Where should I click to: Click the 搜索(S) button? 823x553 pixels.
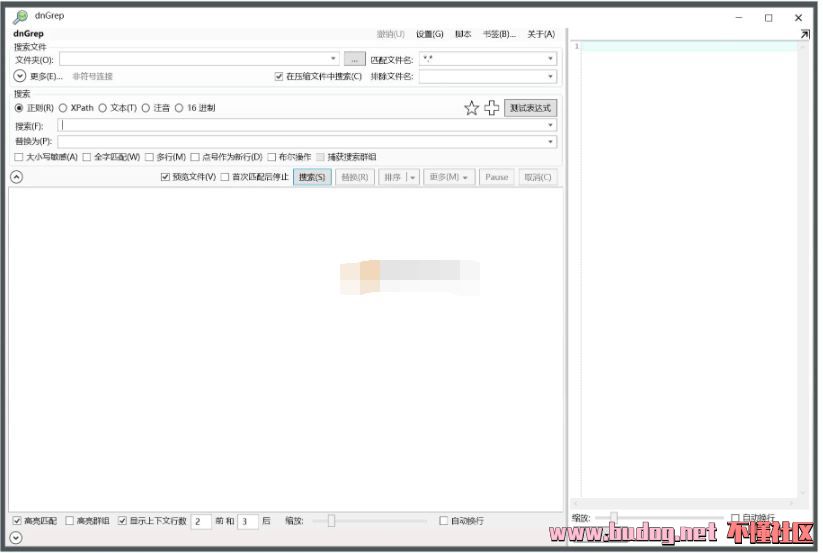coord(314,178)
